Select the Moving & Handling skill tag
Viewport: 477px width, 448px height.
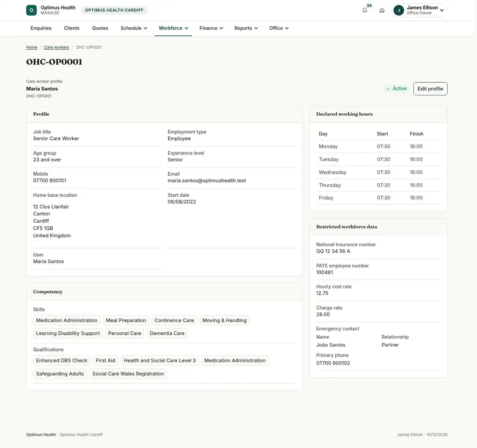pyautogui.click(x=225, y=320)
